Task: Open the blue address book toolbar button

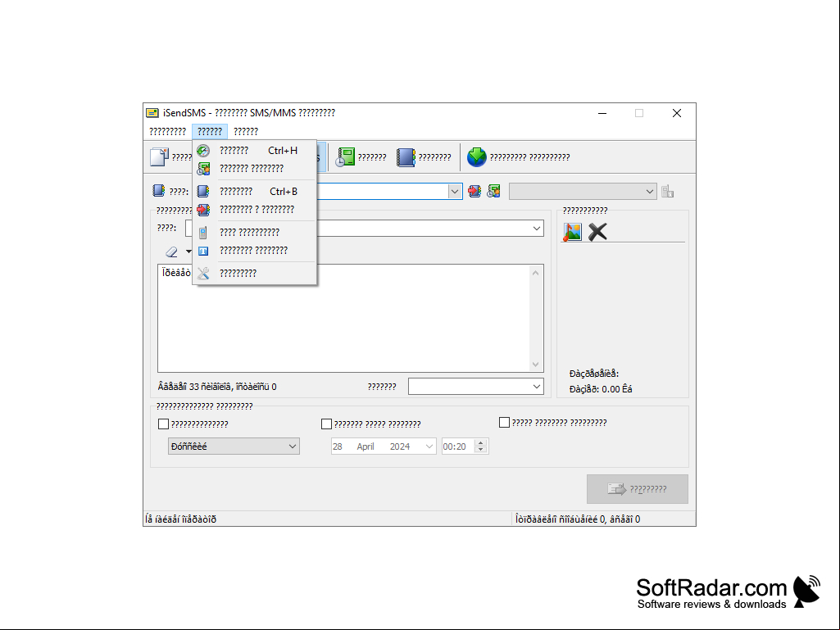Action: 424,157
